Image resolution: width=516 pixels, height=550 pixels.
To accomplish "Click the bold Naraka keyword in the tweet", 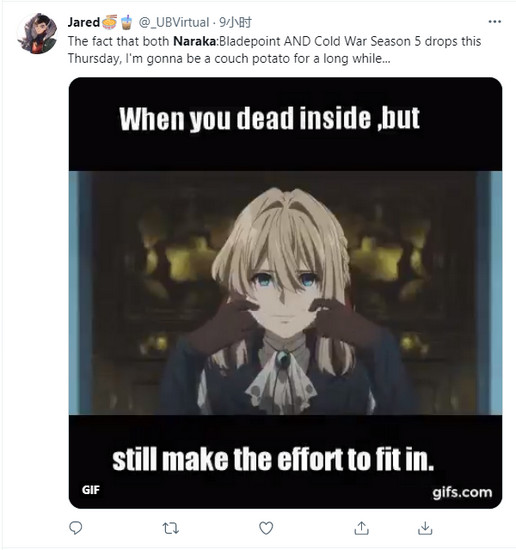I will [195, 41].
